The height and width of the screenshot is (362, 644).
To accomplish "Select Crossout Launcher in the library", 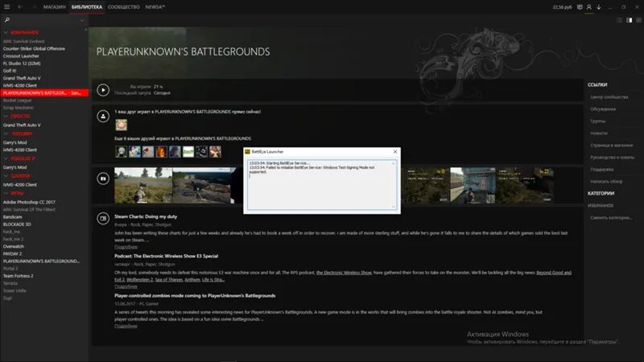I will tap(21, 56).
